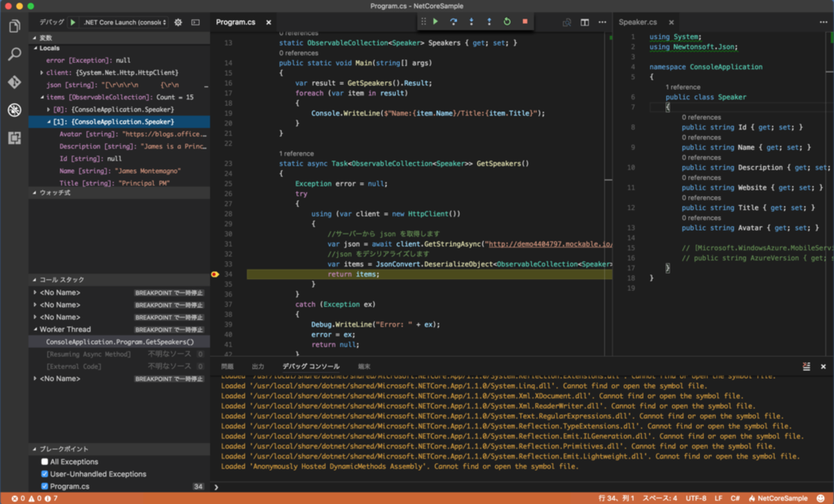Open launch.json with the gear icon
The height and width of the screenshot is (504, 834).
click(178, 22)
